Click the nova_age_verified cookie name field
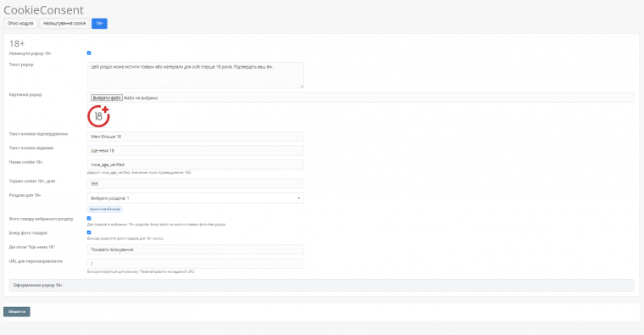644x335 pixels. (196, 165)
